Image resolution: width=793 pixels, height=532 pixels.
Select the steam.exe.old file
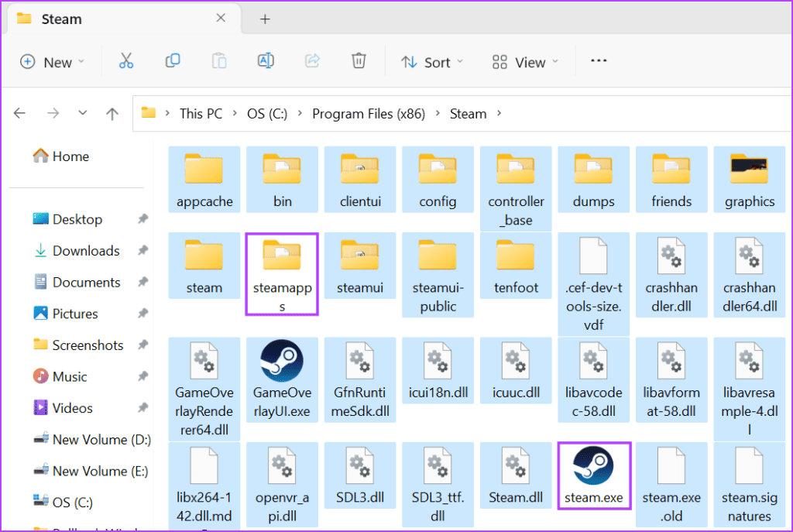pos(671,485)
